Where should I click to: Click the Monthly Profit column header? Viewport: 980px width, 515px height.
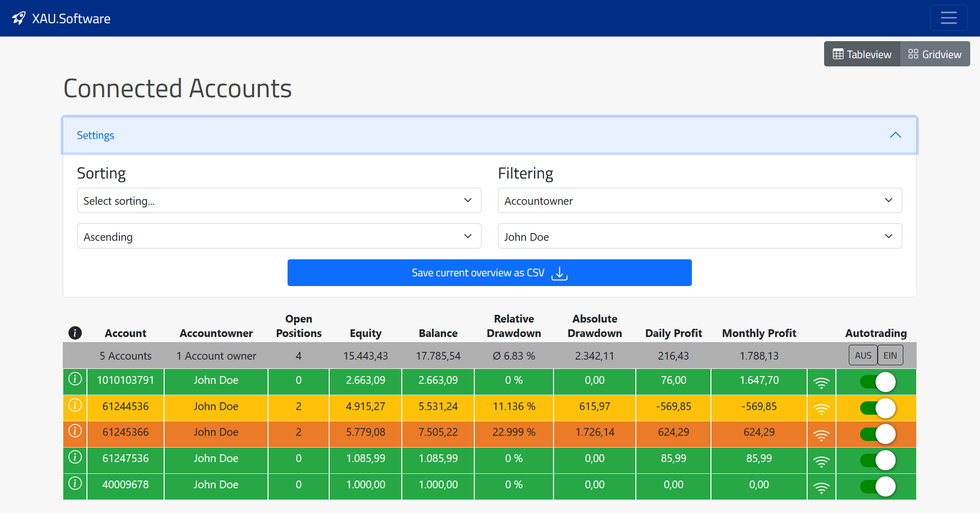pos(759,333)
